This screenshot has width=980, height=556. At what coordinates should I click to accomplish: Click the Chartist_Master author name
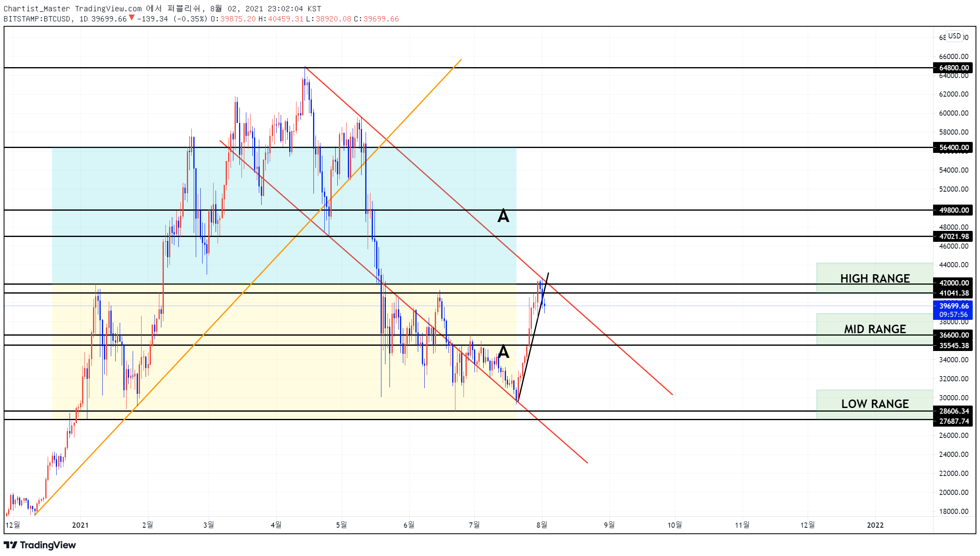tap(37, 8)
